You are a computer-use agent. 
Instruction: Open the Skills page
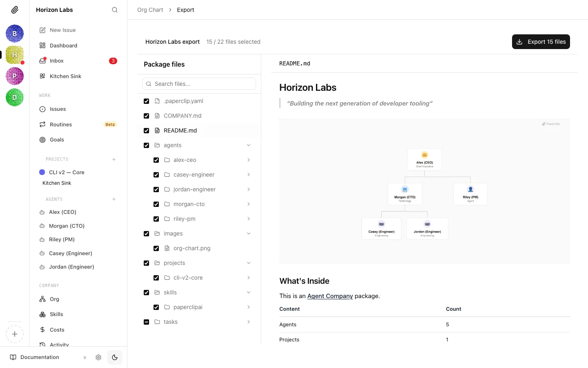point(78,314)
